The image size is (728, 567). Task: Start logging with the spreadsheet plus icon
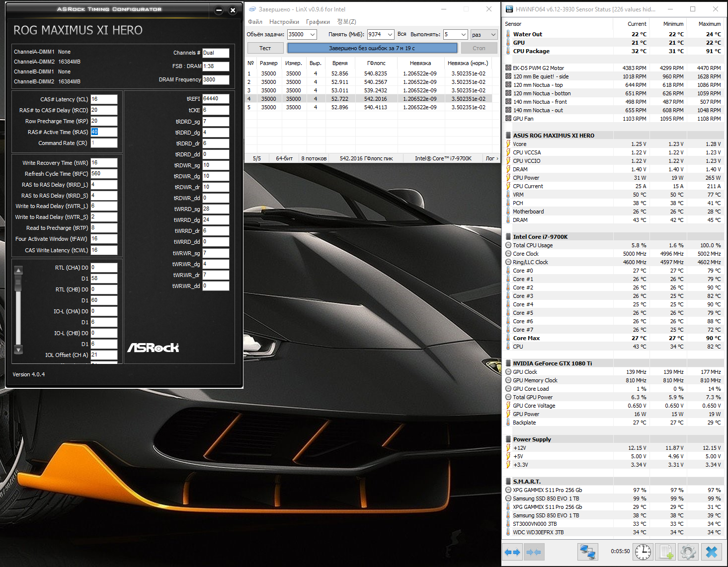(x=666, y=552)
